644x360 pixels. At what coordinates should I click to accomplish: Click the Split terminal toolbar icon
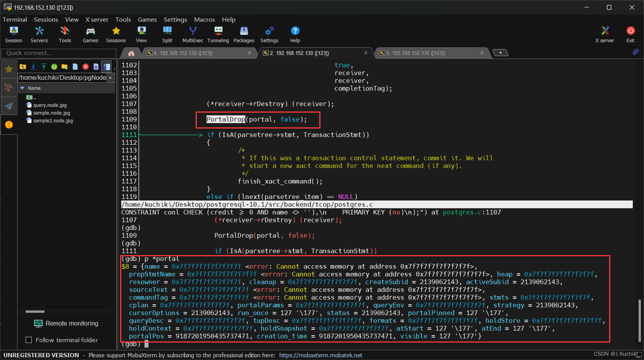[x=167, y=34]
